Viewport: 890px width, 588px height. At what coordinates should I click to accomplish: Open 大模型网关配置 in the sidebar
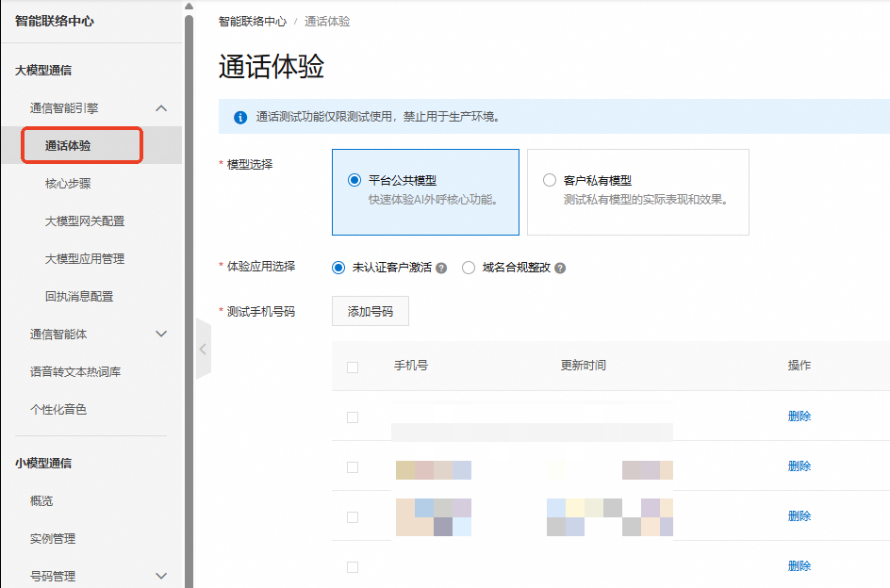[x=85, y=220]
